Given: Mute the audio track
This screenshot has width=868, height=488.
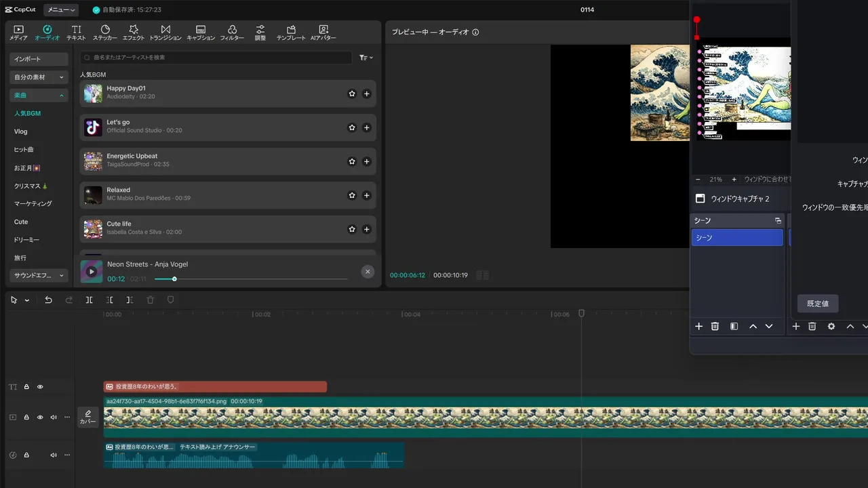Looking at the screenshot, I should 54,455.
